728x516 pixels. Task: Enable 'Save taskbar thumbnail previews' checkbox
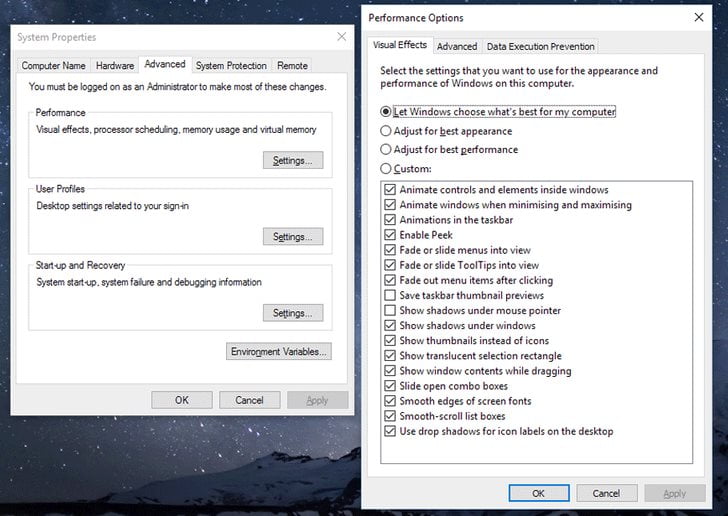[x=390, y=296]
